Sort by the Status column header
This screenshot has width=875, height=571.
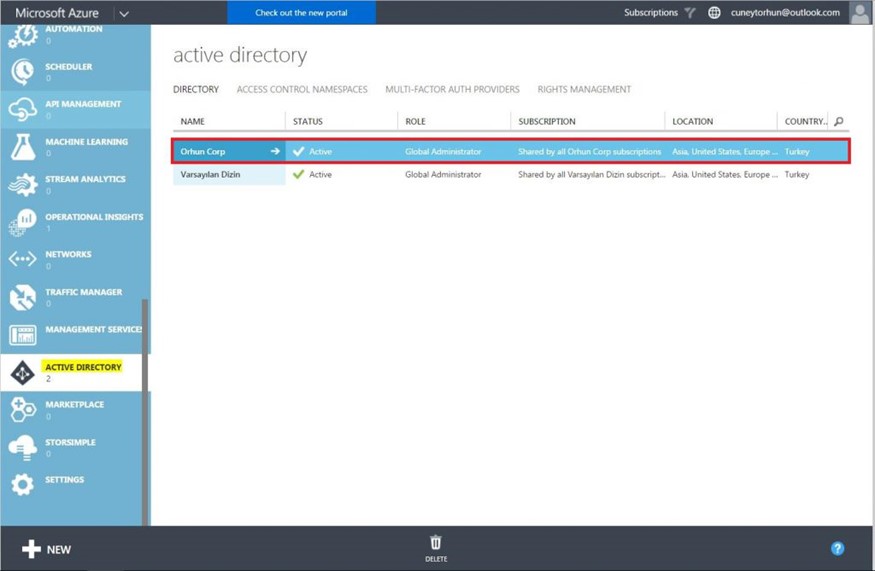pyautogui.click(x=307, y=121)
